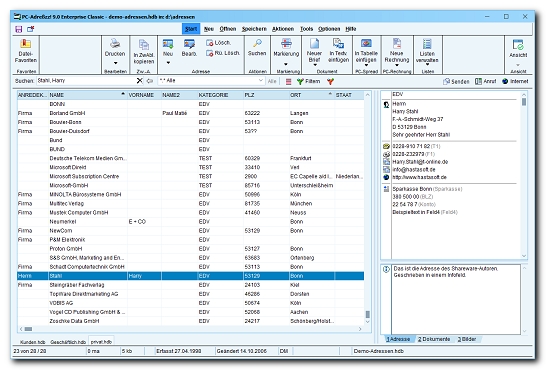Click email link Harry.Stahl@t-online.de
Image resolution: width=546 pixels, height=370 pixels.
pyautogui.click(x=420, y=162)
